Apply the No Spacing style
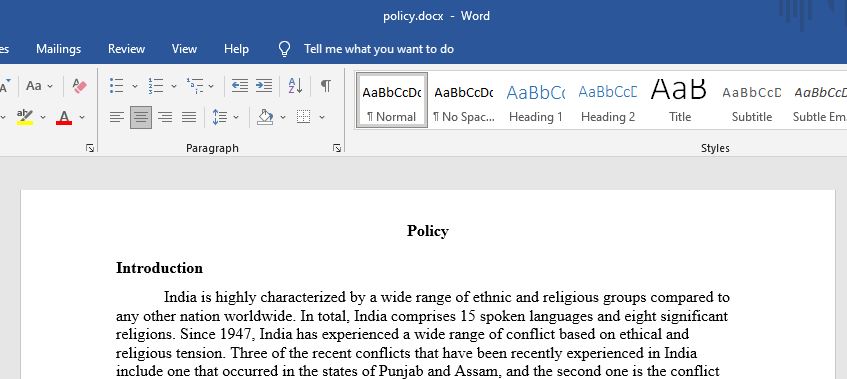 [463, 101]
